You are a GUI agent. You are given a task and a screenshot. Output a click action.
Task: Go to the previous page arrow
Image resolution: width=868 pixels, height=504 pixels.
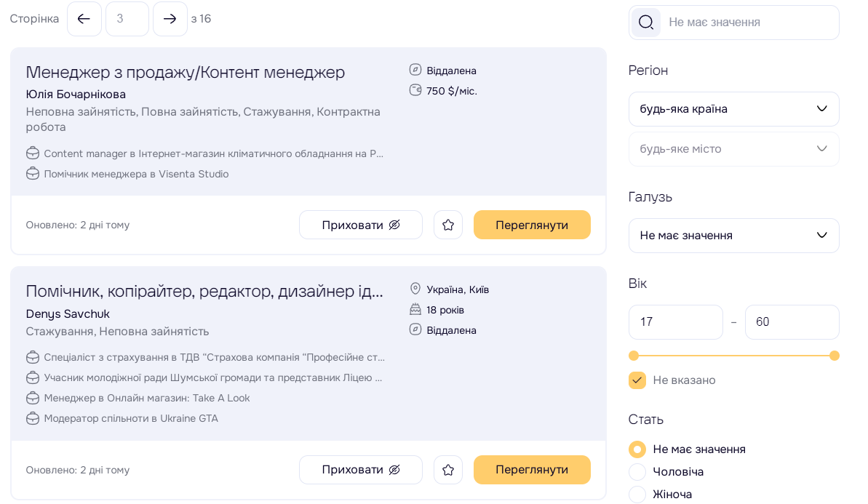click(x=84, y=19)
